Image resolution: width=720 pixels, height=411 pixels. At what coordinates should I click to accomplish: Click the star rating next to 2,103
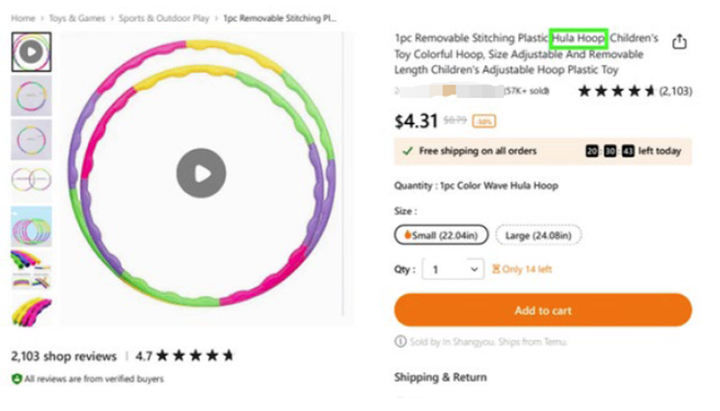point(616,91)
